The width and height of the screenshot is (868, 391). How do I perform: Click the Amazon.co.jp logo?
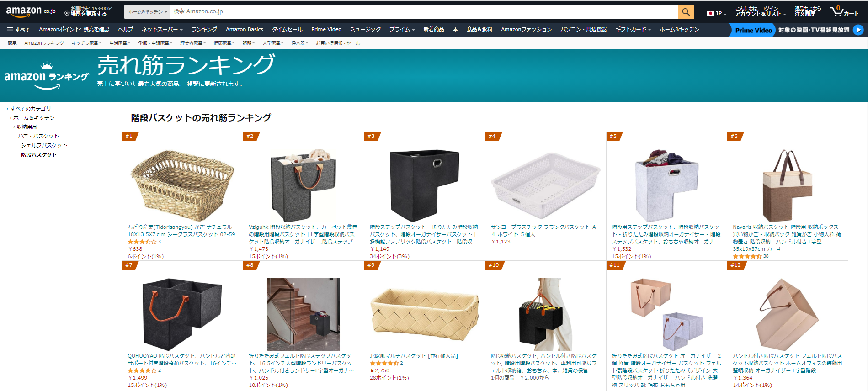pyautogui.click(x=31, y=11)
